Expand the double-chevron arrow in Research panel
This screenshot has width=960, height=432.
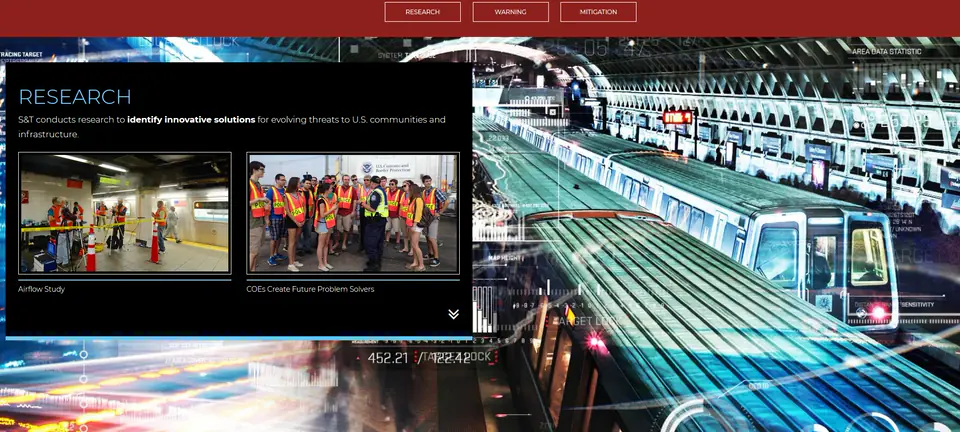click(453, 314)
